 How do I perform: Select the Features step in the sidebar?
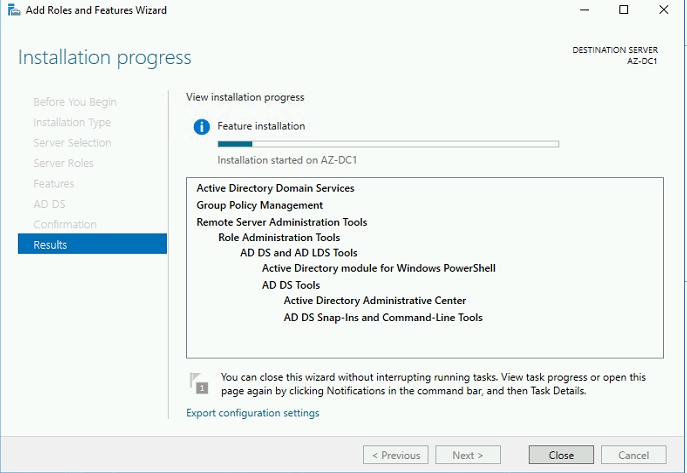click(54, 184)
